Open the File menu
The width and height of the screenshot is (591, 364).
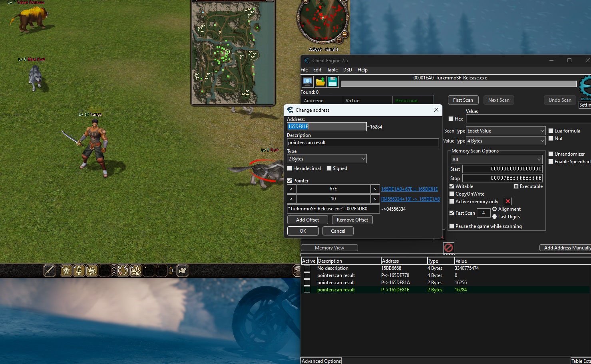[x=304, y=70]
